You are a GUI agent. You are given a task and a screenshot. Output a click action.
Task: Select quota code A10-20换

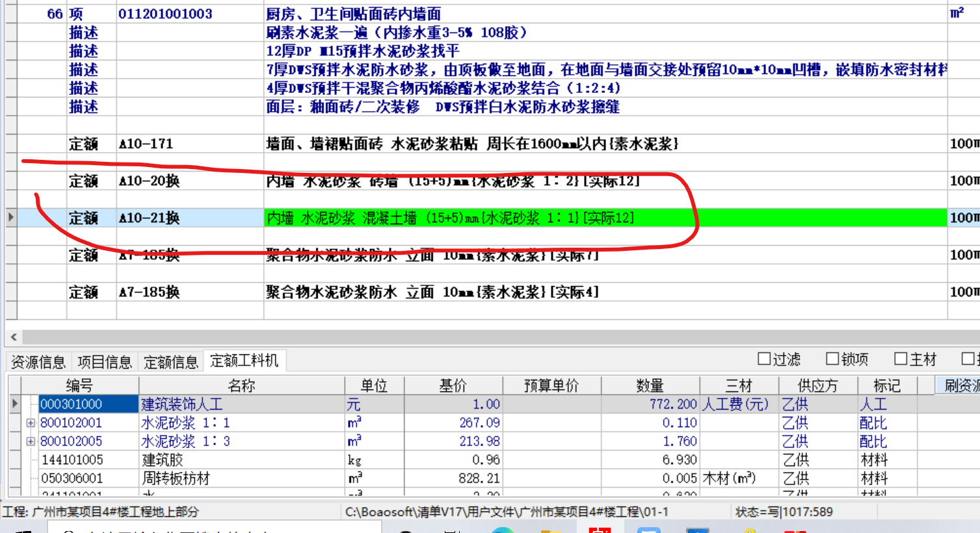(x=149, y=181)
